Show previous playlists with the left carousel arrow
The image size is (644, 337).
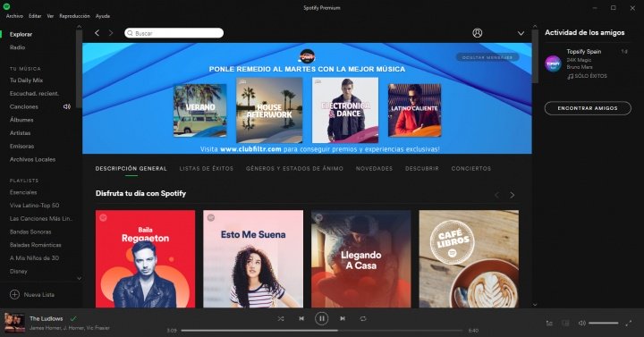pyautogui.click(x=496, y=195)
